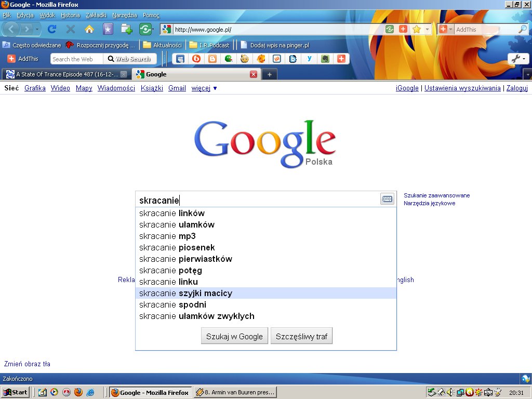Click the folder with green plus icon
This screenshot has width=532, height=399.
click(127, 29)
